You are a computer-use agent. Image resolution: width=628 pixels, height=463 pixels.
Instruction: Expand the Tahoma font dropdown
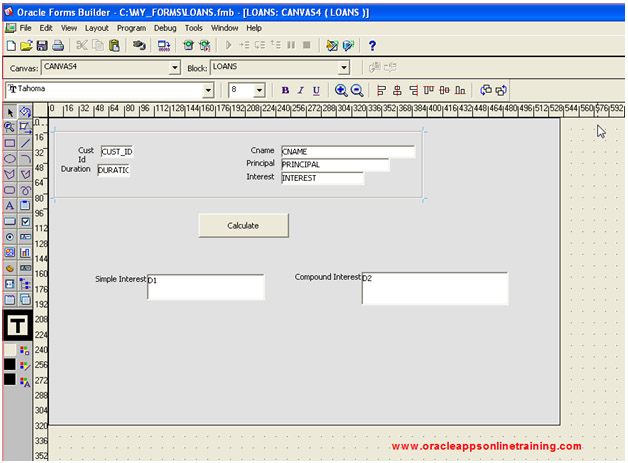[x=209, y=90]
